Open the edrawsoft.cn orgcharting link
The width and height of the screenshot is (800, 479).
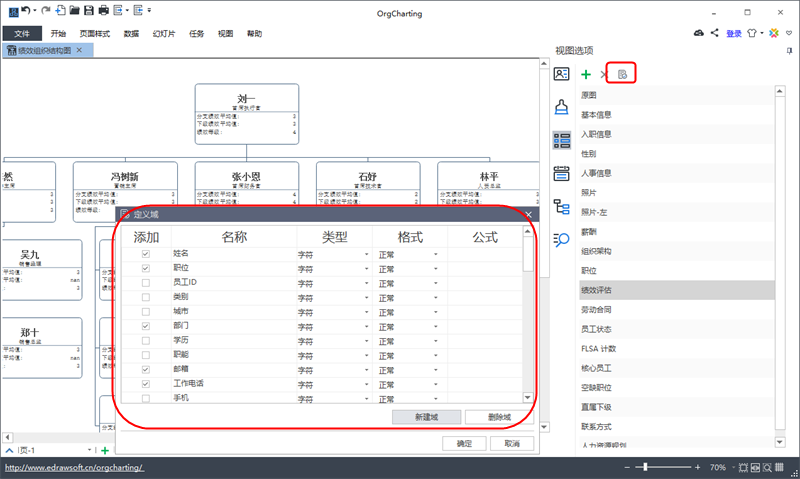pos(74,467)
